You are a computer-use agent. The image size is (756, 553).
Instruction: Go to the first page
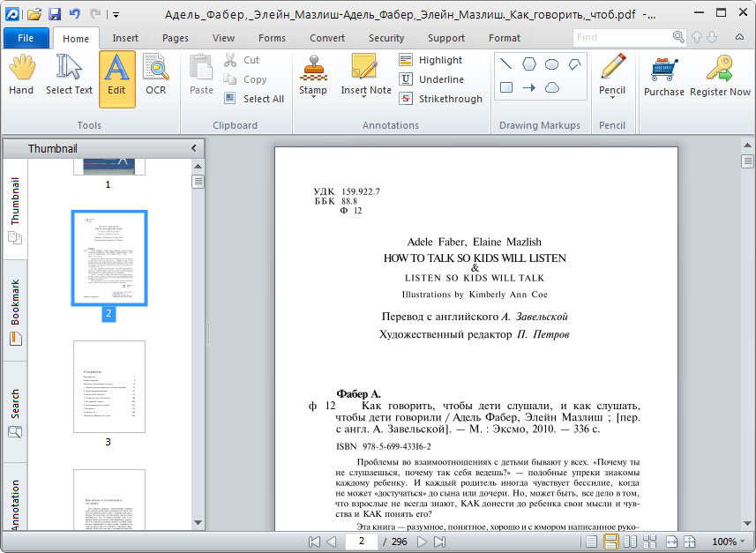pyautogui.click(x=314, y=542)
